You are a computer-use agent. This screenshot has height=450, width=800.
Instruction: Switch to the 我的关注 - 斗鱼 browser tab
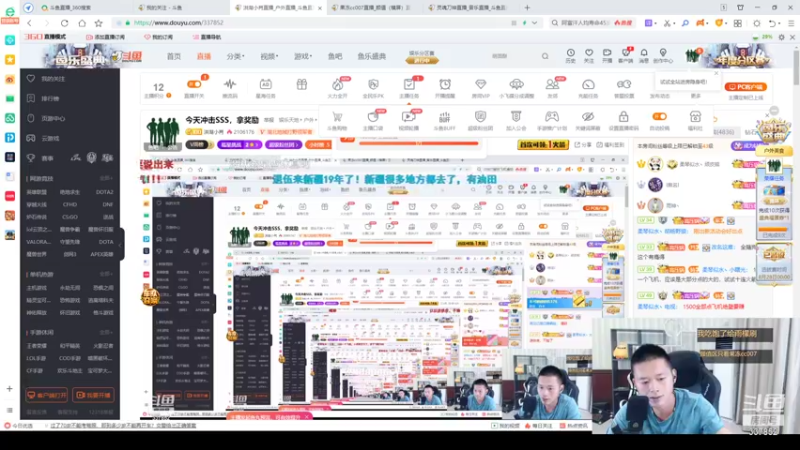163,8
